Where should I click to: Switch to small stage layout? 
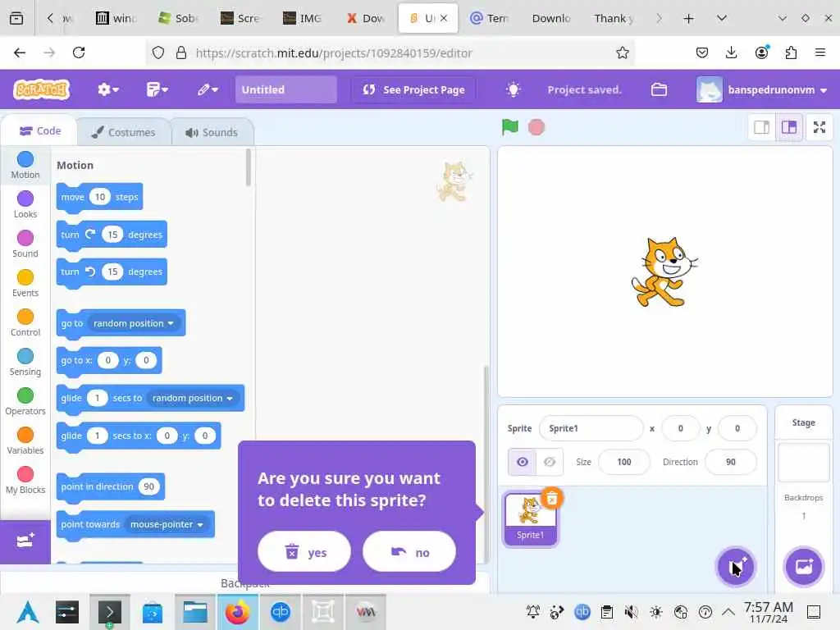click(x=761, y=127)
